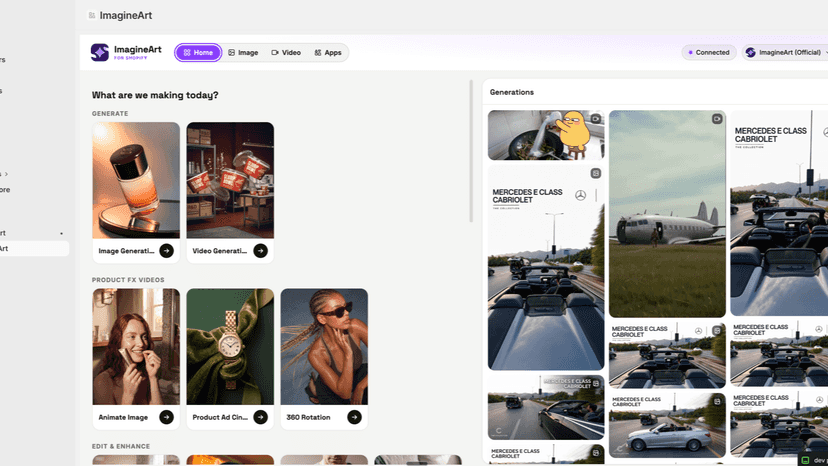
Task: Click the 360 Rotation card label
Action: click(308, 417)
